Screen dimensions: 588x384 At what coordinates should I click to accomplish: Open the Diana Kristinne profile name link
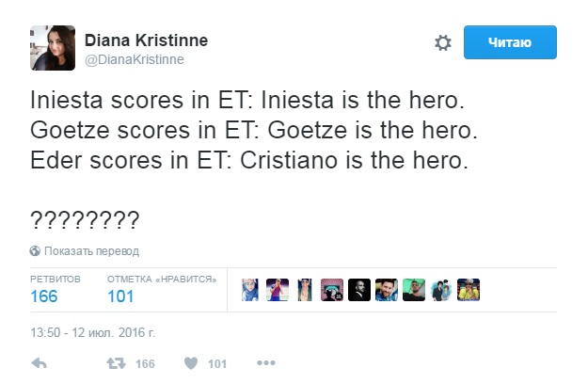[146, 40]
